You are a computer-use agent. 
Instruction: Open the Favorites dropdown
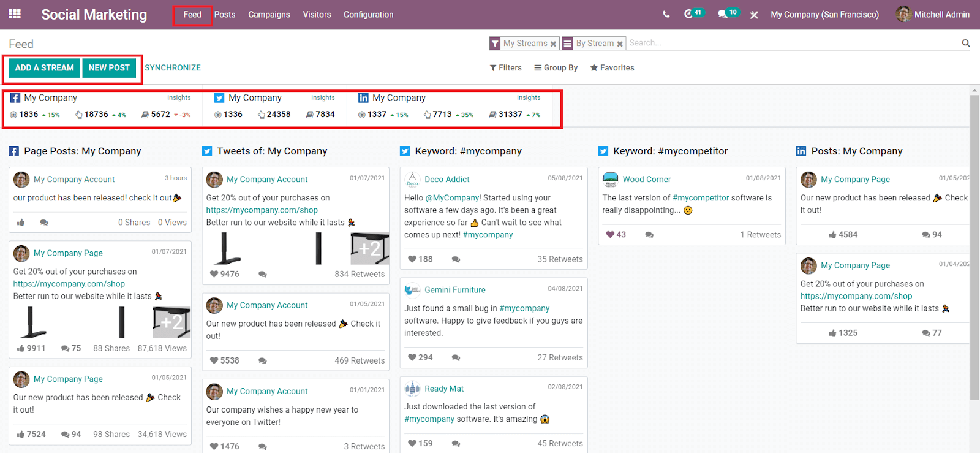pos(612,68)
